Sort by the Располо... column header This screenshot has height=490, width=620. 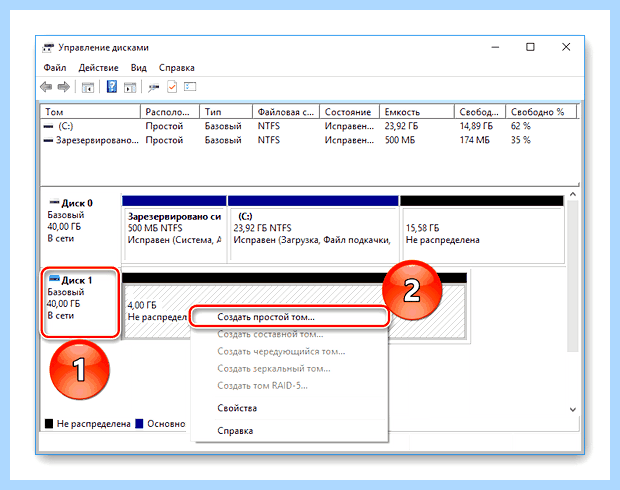tap(170, 112)
